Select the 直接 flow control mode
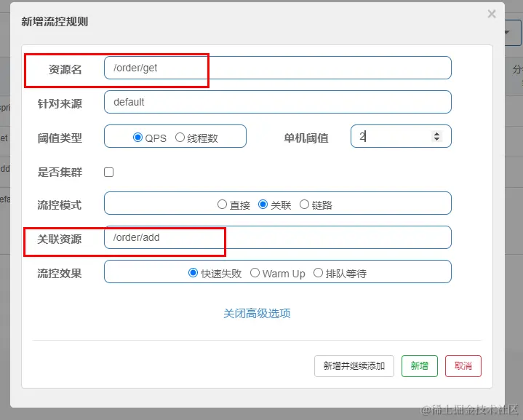This screenshot has height=420, width=523. (222, 204)
